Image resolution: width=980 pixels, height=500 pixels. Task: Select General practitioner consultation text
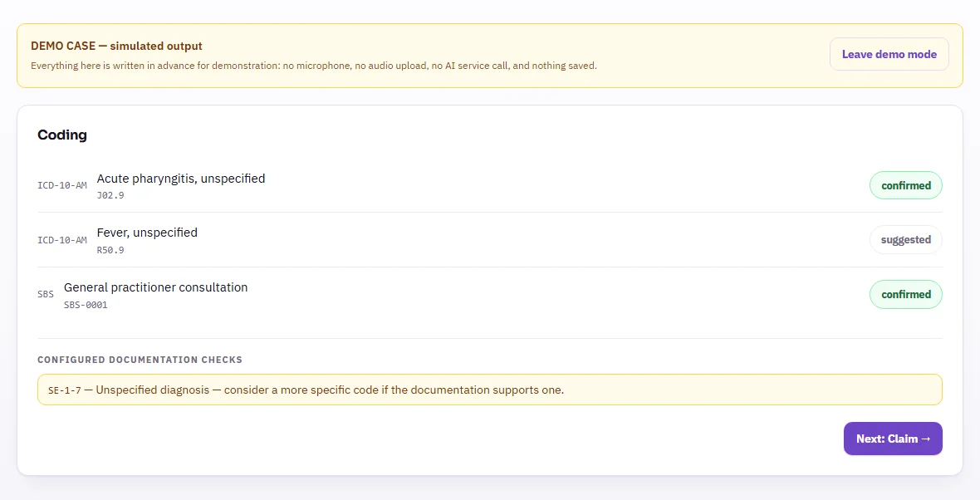click(x=155, y=287)
